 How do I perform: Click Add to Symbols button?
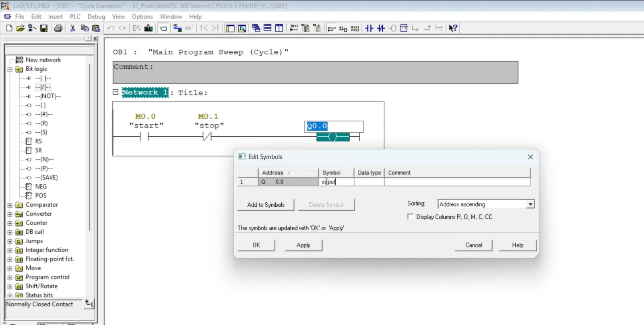pos(266,205)
